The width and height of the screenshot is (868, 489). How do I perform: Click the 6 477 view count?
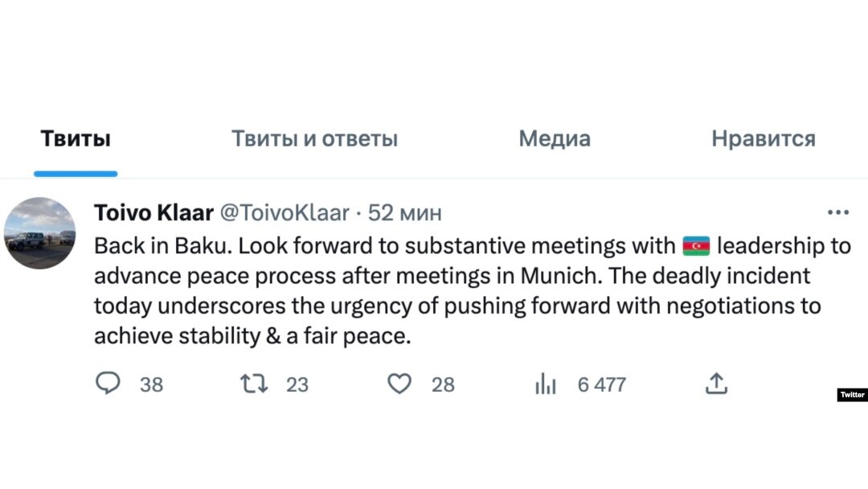[x=601, y=385]
